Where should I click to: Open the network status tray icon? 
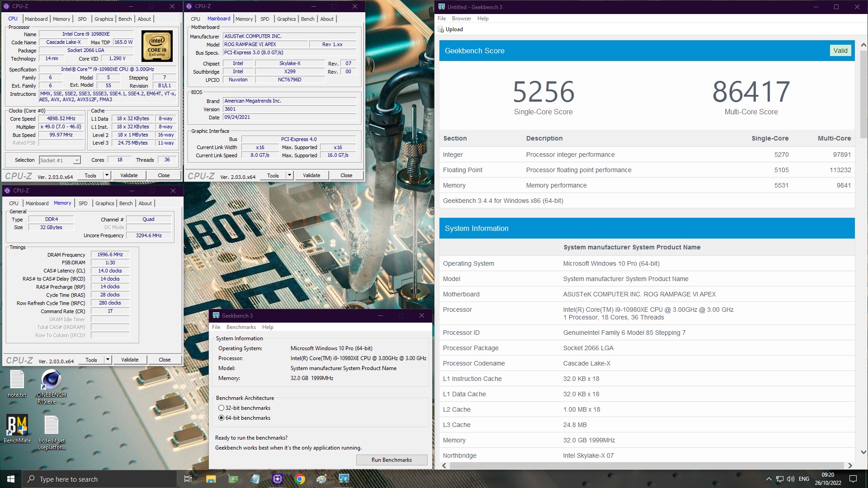click(x=780, y=479)
